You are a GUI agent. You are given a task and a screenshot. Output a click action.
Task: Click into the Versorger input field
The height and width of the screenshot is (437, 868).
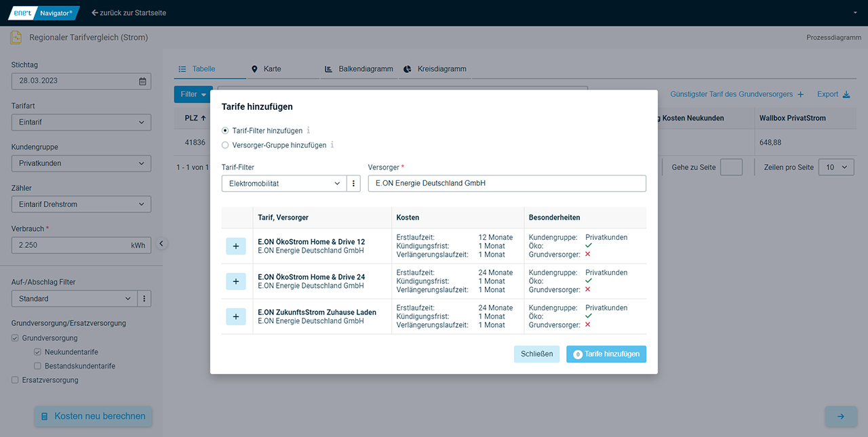[x=507, y=184]
